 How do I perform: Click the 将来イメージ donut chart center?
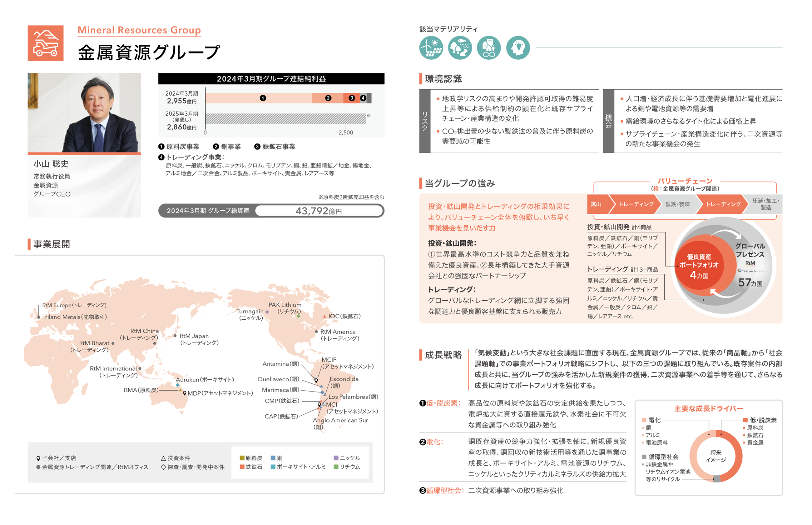pyautogui.click(x=715, y=456)
